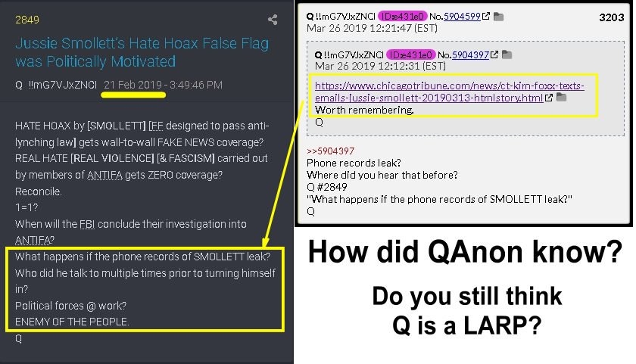The height and width of the screenshot is (364, 636).
Task: Click folder icon next to No.5904397
Action: (507, 54)
